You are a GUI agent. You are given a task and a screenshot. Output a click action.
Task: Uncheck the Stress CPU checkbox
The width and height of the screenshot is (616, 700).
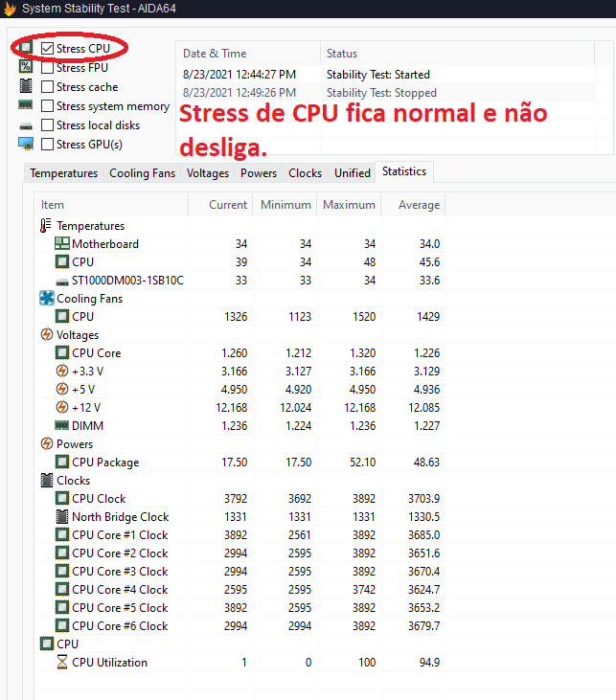coord(47,48)
